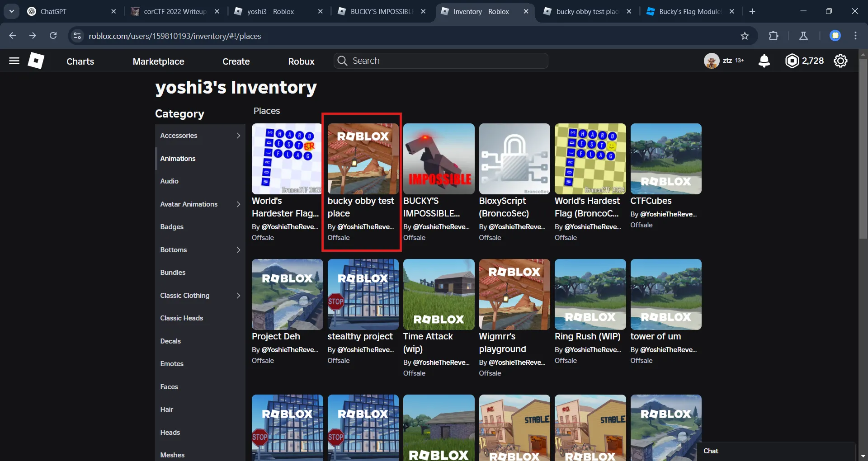Open the settings gear icon
This screenshot has width=868, height=461.
840,61
